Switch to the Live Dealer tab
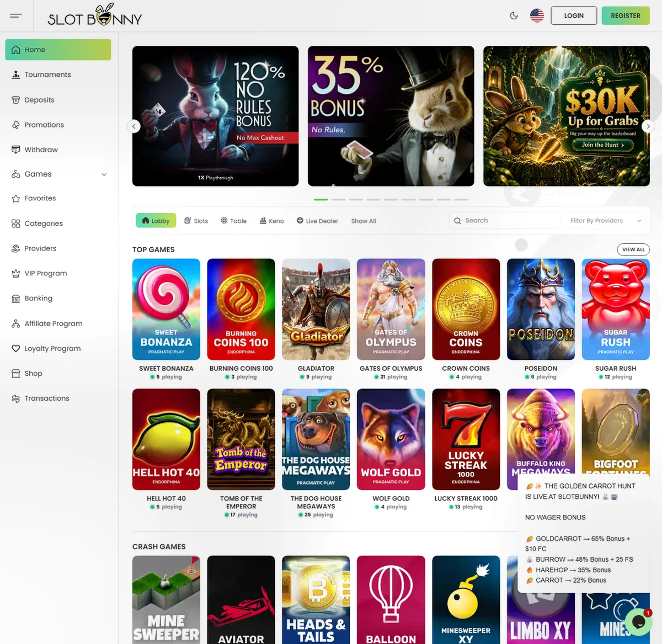662x644 pixels. (x=317, y=221)
